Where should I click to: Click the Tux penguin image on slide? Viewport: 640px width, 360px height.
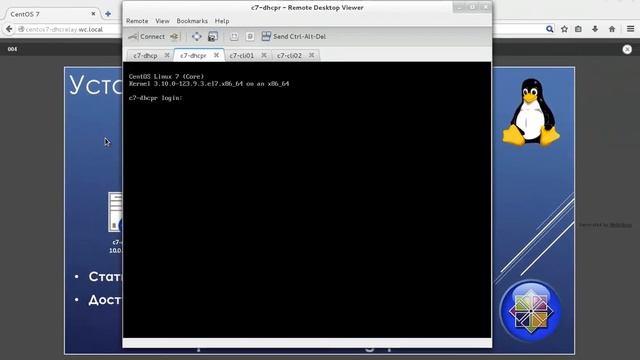(x=531, y=112)
